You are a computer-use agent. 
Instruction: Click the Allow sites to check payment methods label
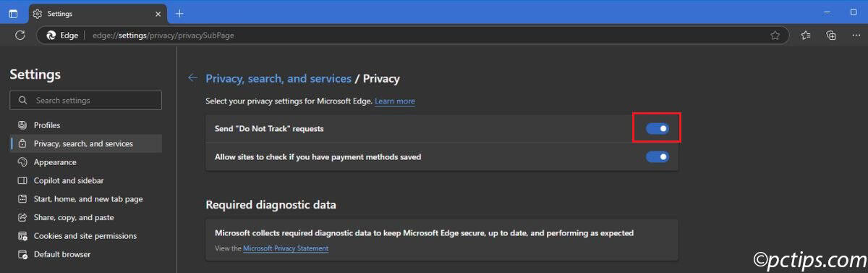coord(318,156)
